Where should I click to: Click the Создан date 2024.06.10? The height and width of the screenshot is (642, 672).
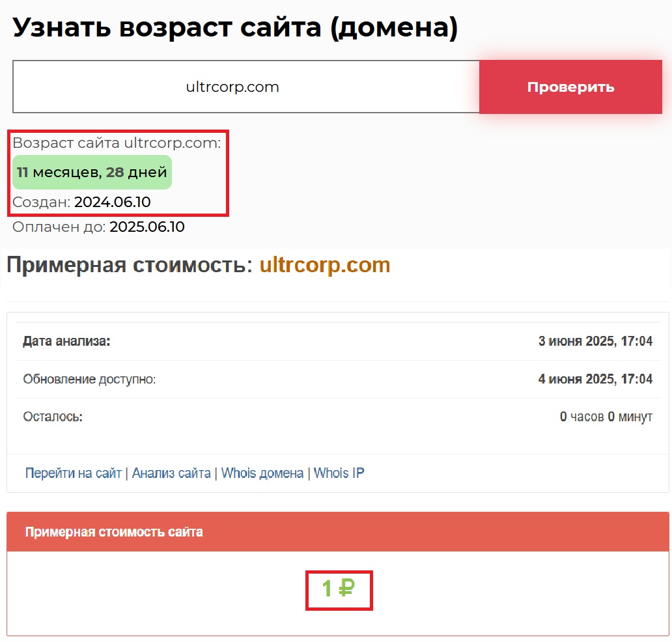click(112, 202)
